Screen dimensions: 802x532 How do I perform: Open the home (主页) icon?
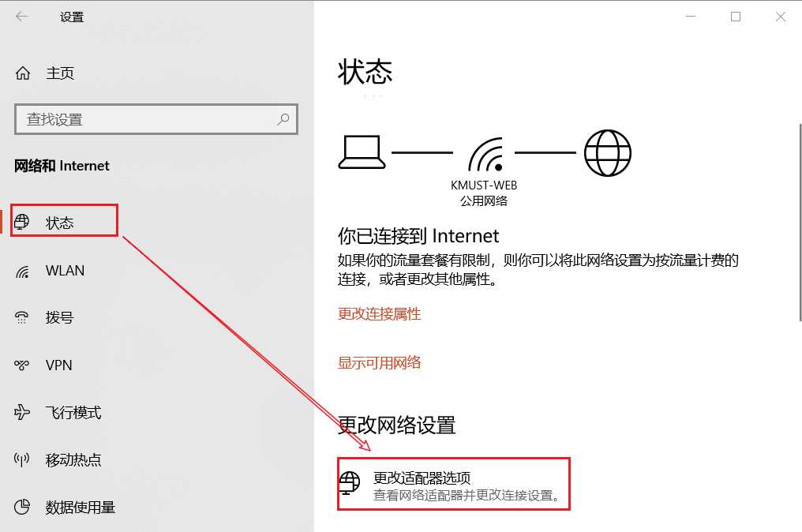[23, 73]
